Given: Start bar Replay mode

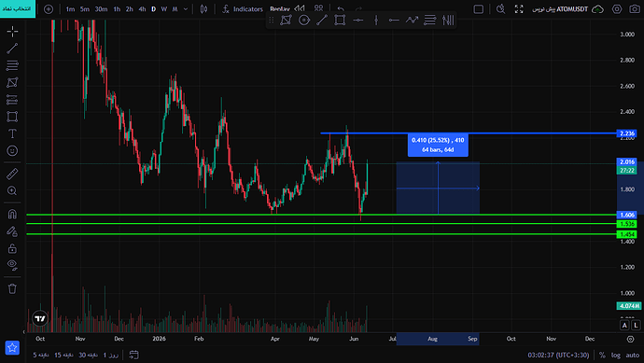Looking at the screenshot, I should [x=287, y=9].
